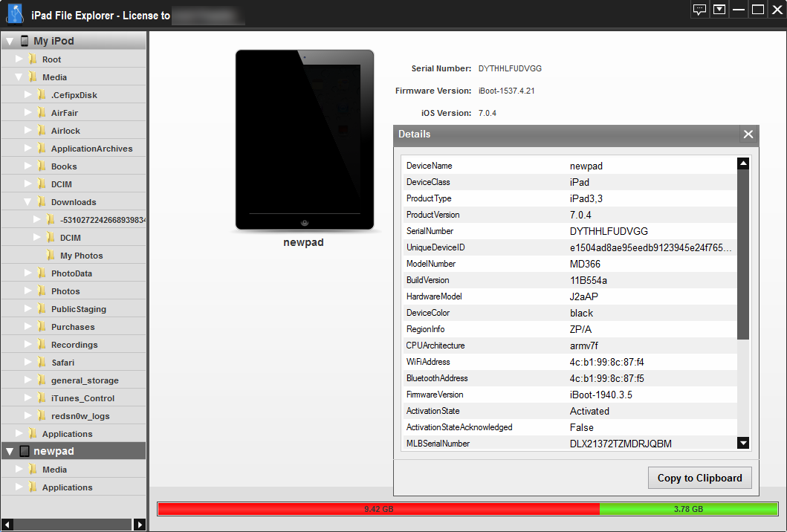
Task: Select the RegionInfo ZP/A row
Action: point(569,329)
